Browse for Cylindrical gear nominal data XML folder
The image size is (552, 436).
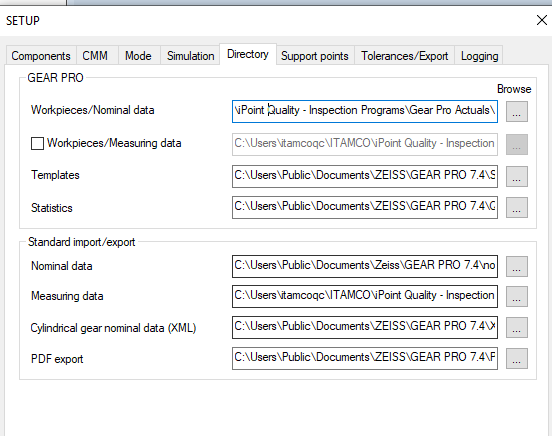tap(517, 327)
